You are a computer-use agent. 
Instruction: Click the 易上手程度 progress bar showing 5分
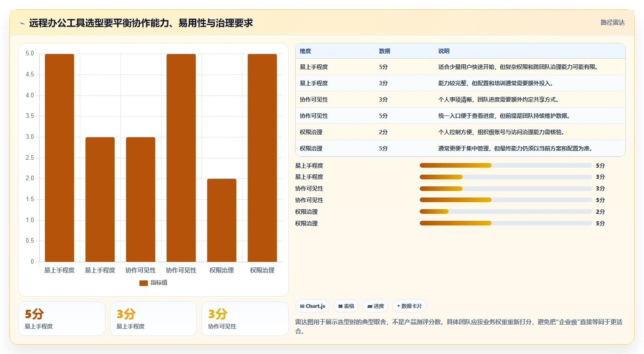click(x=506, y=165)
